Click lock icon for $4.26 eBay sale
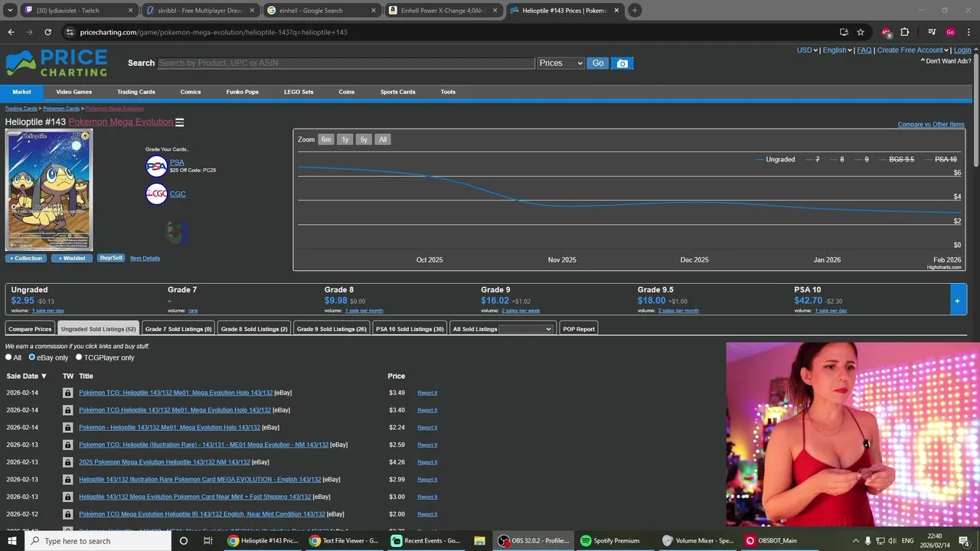 [x=67, y=462]
